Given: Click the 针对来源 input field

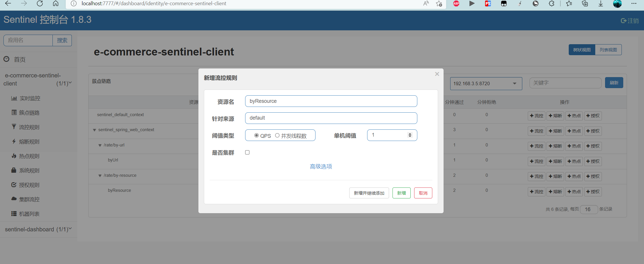Looking at the screenshot, I should click(x=331, y=118).
